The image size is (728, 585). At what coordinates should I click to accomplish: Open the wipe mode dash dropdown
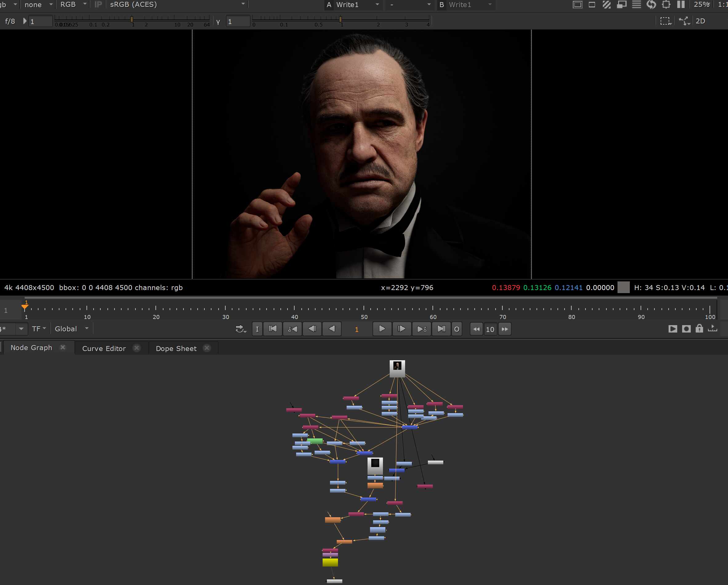coord(410,5)
